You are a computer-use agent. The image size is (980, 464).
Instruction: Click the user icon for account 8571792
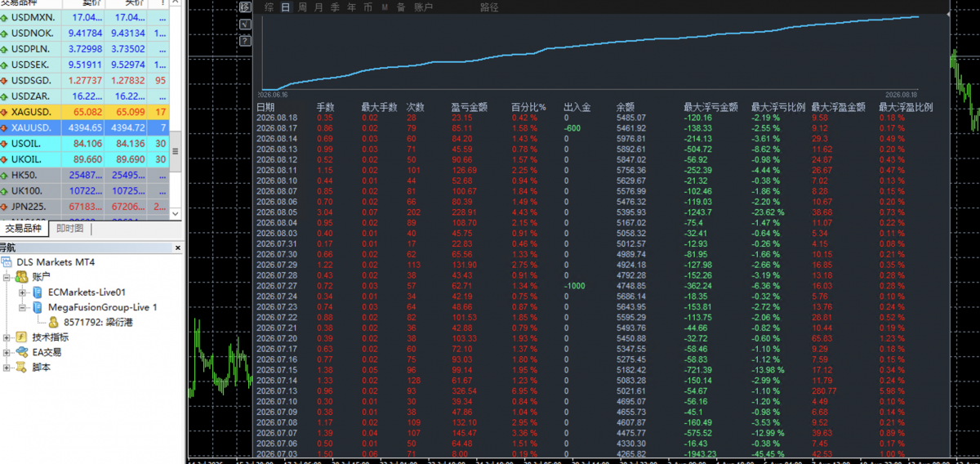pyautogui.click(x=53, y=321)
